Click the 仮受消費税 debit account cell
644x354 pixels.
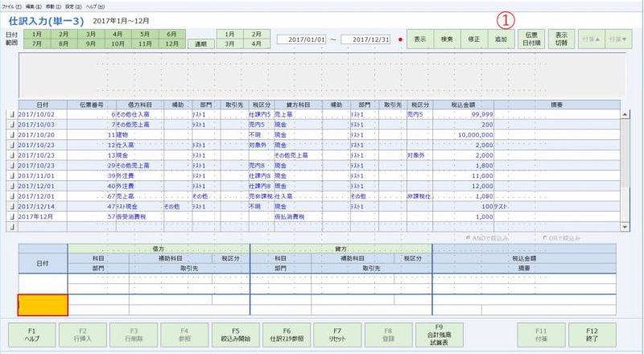click(139, 217)
